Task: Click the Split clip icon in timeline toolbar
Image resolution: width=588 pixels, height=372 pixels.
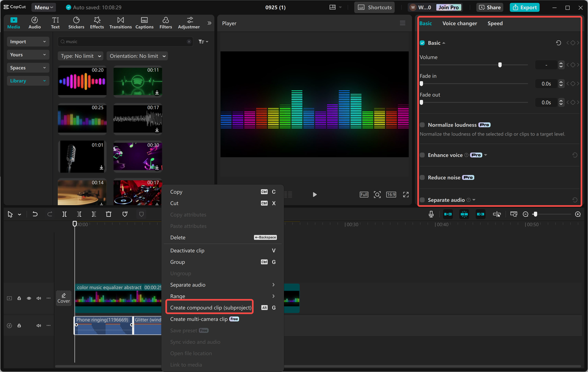Action: click(64, 214)
